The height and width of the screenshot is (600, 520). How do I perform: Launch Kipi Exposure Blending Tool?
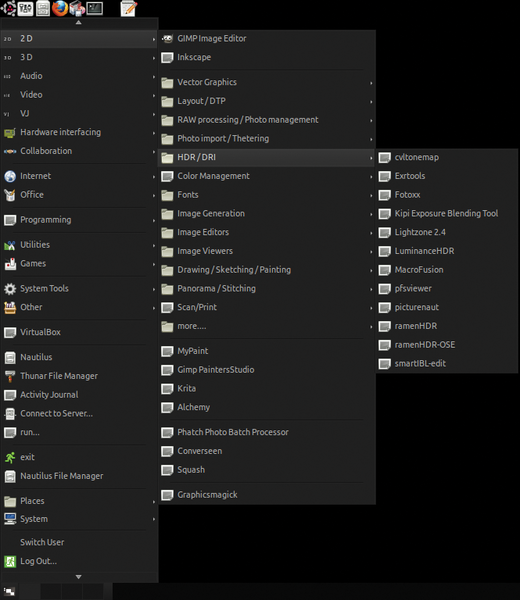click(x=447, y=214)
